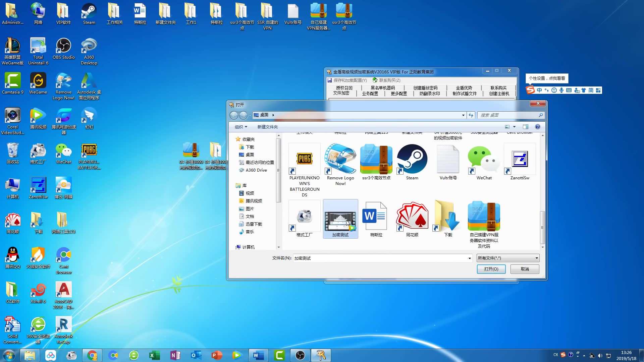
Task: Select the Remove Logo Now! file in the dialog
Action: [340, 165]
